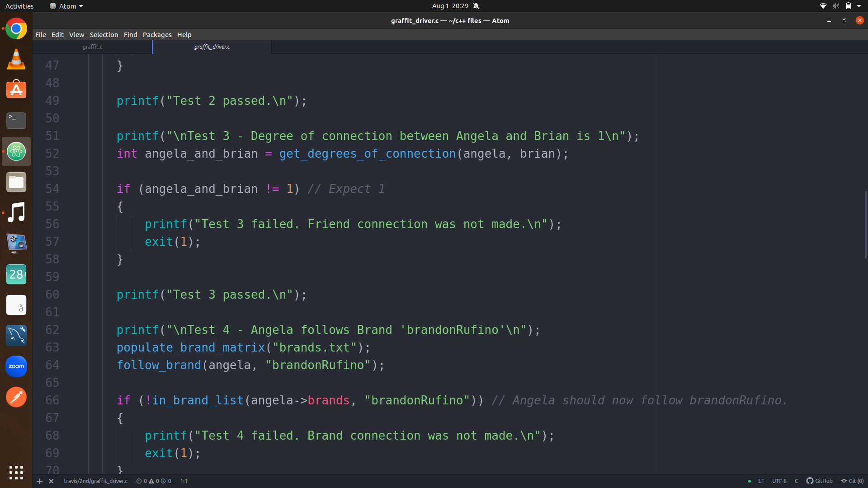The width and height of the screenshot is (868, 488).
Task: Click cursor position 1:1 indicator
Action: [184, 481]
